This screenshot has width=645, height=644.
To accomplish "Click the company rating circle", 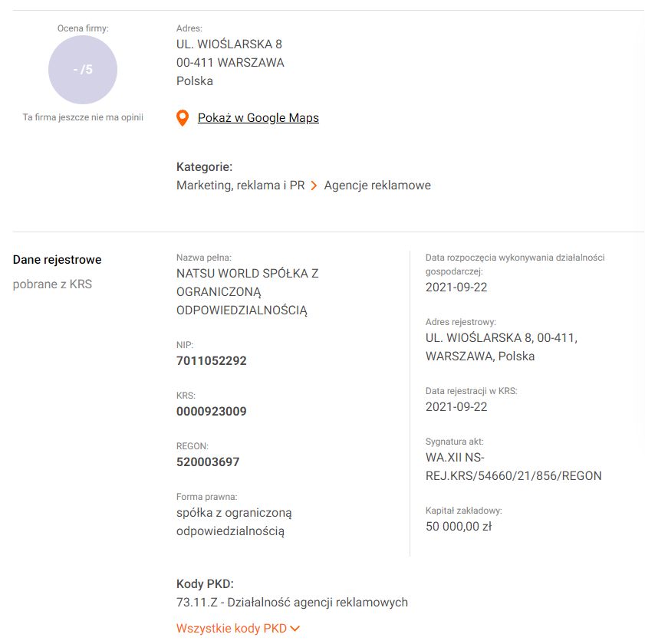I will click(83, 70).
